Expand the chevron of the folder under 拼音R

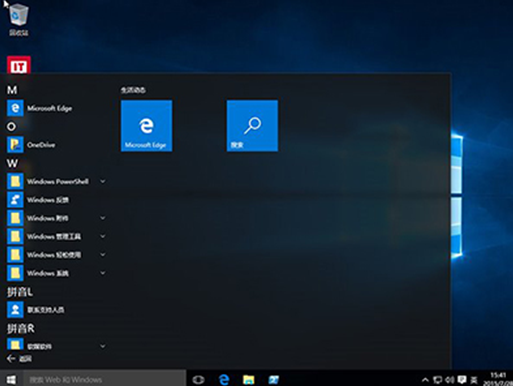click(x=103, y=346)
